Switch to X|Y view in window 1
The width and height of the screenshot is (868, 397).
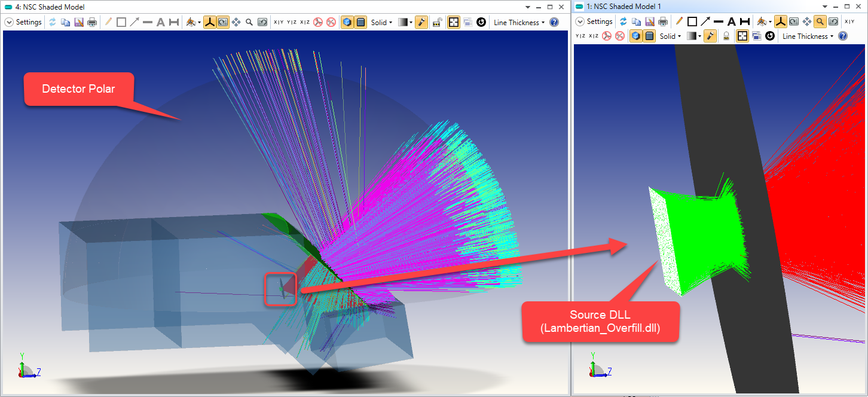coord(849,22)
